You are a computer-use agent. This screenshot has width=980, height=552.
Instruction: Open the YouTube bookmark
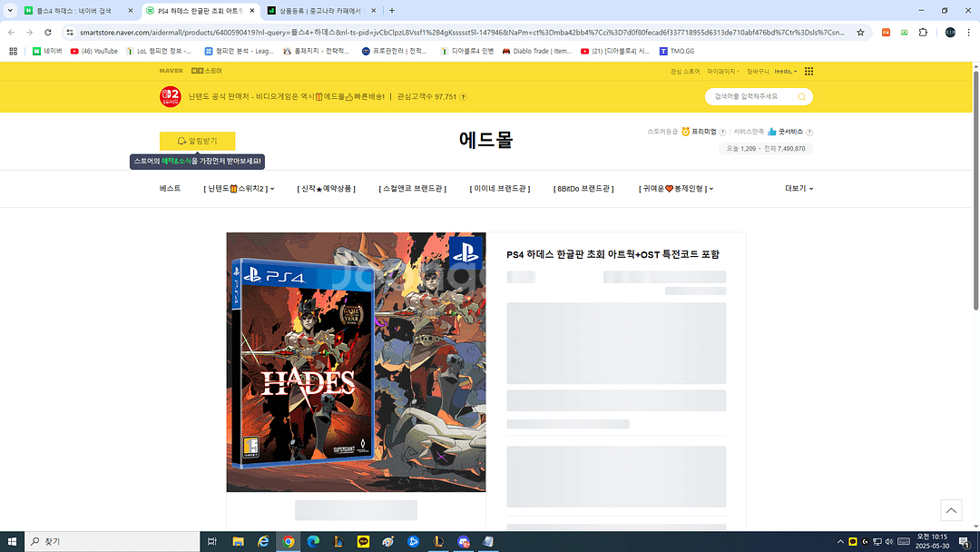tap(93, 51)
